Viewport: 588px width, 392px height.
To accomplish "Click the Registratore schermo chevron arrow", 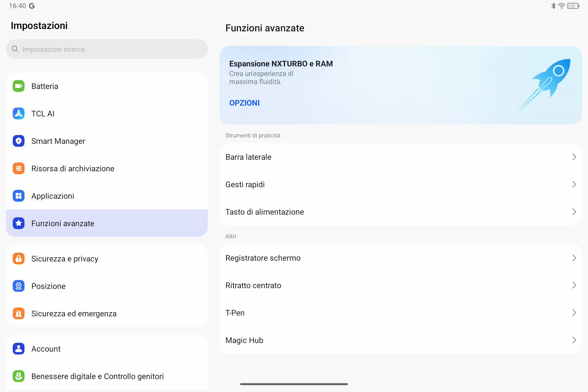I will tap(574, 258).
